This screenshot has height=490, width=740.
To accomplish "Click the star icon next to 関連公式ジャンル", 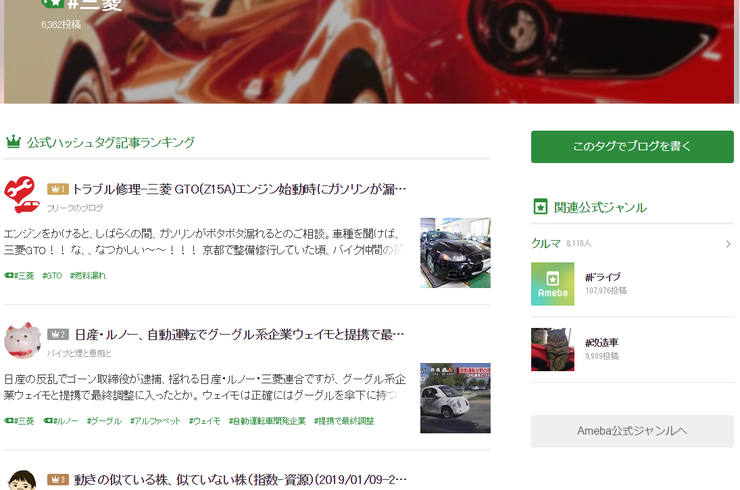I will pyautogui.click(x=540, y=207).
